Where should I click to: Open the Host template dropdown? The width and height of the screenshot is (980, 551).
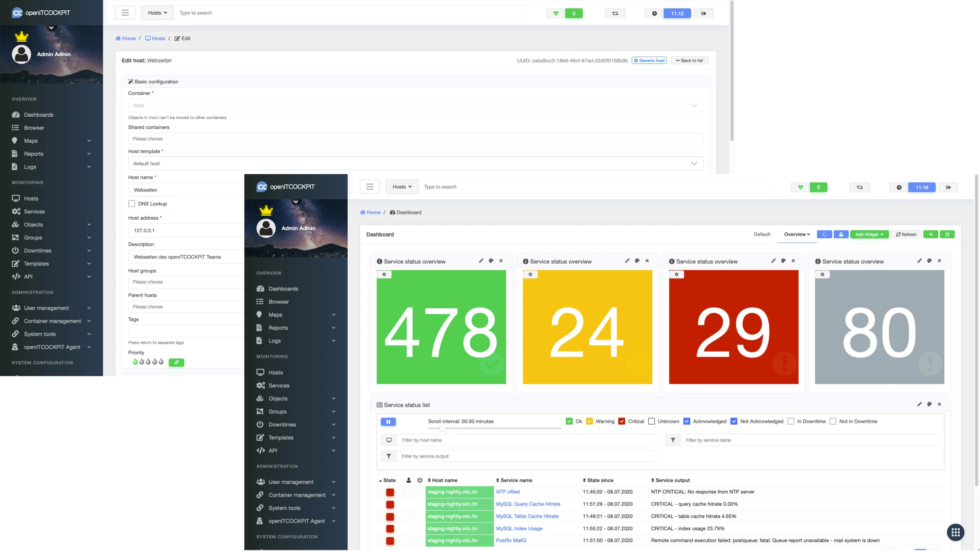pos(415,164)
